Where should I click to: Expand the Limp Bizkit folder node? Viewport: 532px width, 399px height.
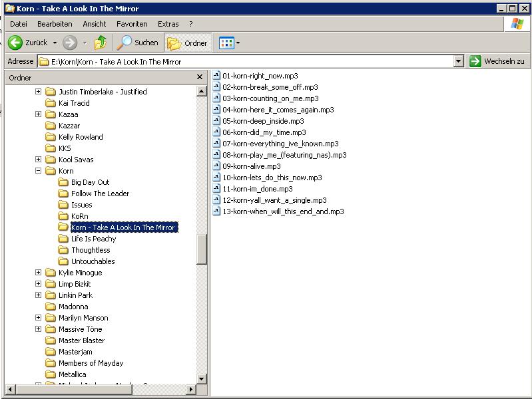[x=39, y=284]
